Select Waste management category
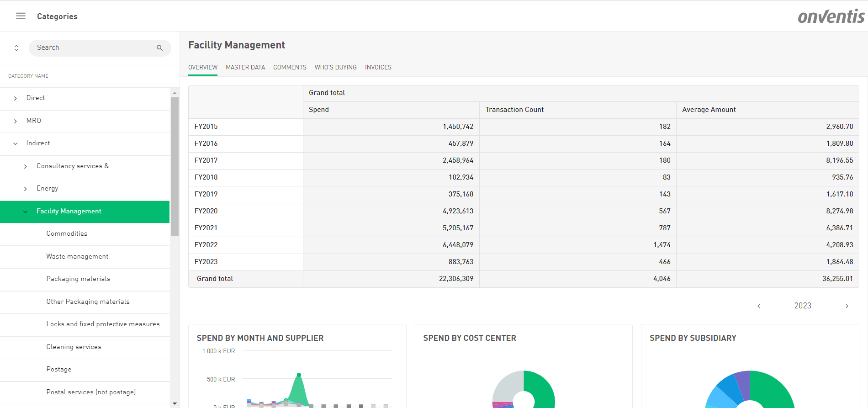This screenshot has width=868, height=408. click(77, 256)
